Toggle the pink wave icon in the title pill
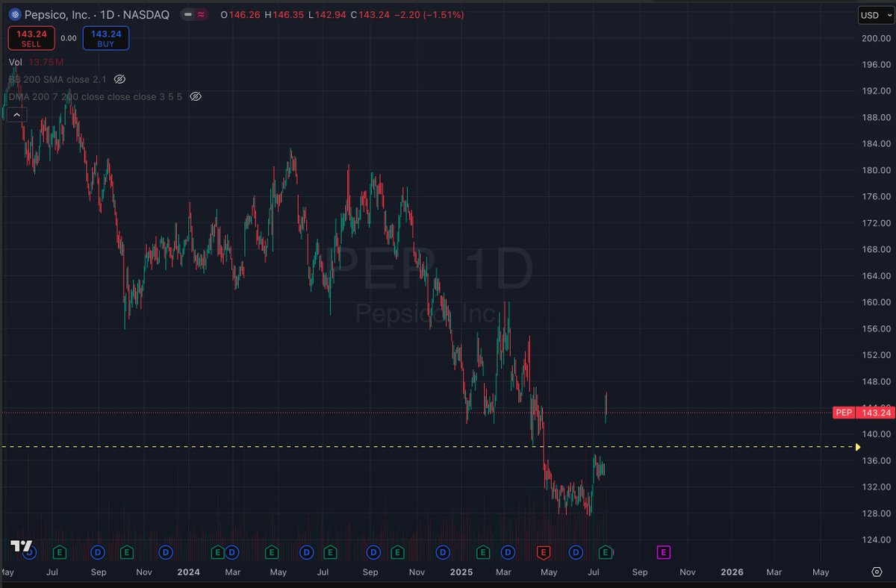This screenshot has width=896, height=588. click(202, 14)
